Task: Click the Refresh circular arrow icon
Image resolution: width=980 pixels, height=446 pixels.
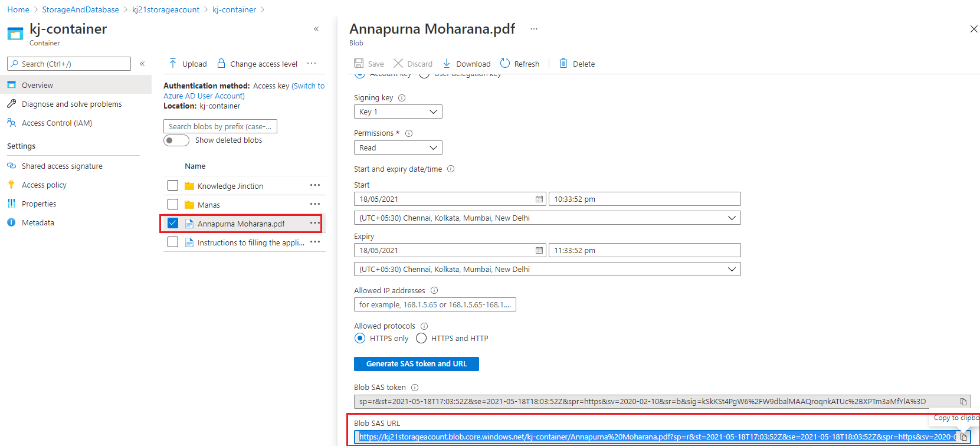Action: tap(505, 63)
